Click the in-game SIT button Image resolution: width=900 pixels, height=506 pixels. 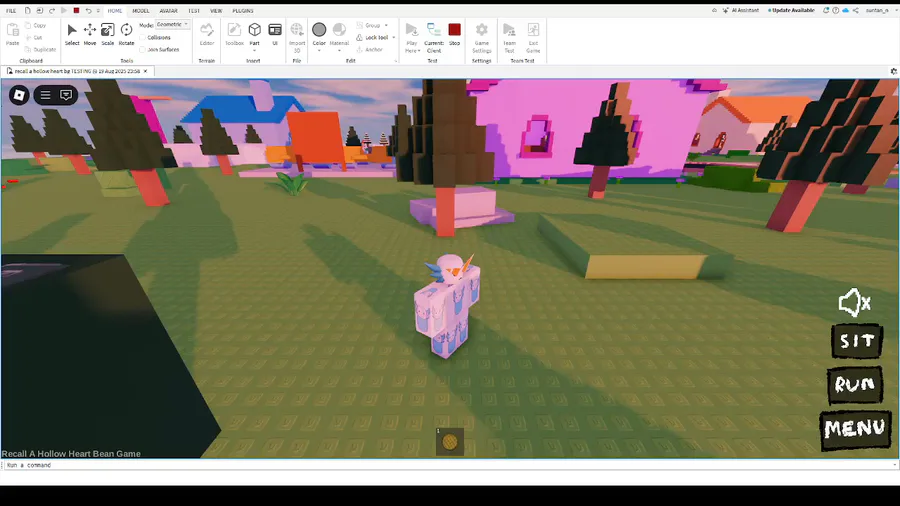857,341
